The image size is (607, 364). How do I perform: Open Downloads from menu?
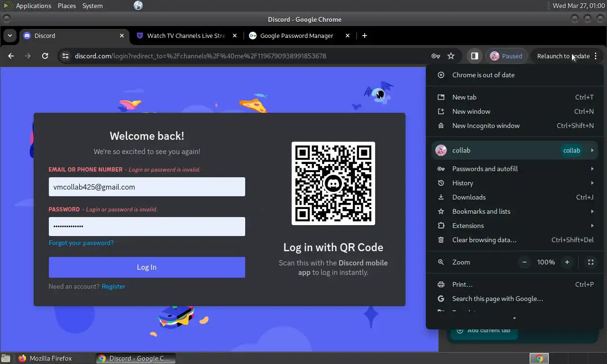point(515,197)
